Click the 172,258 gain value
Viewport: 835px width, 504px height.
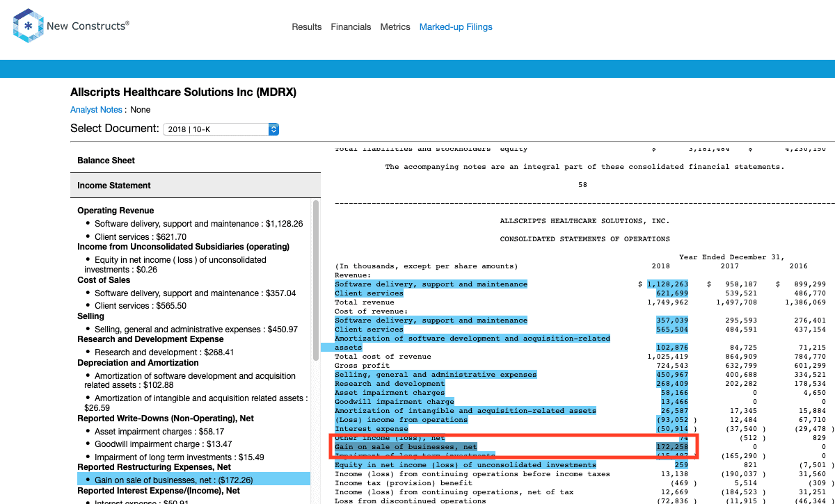point(672,447)
